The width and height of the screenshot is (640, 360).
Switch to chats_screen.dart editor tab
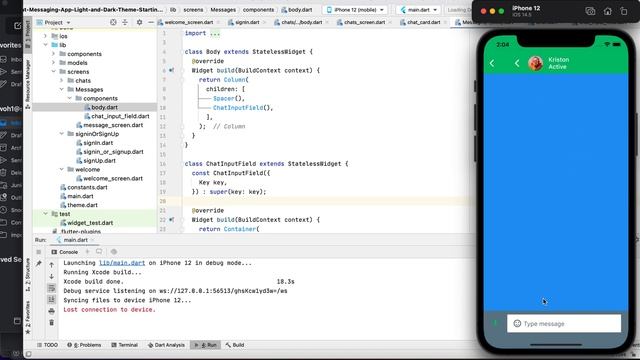pyautogui.click(x=364, y=22)
